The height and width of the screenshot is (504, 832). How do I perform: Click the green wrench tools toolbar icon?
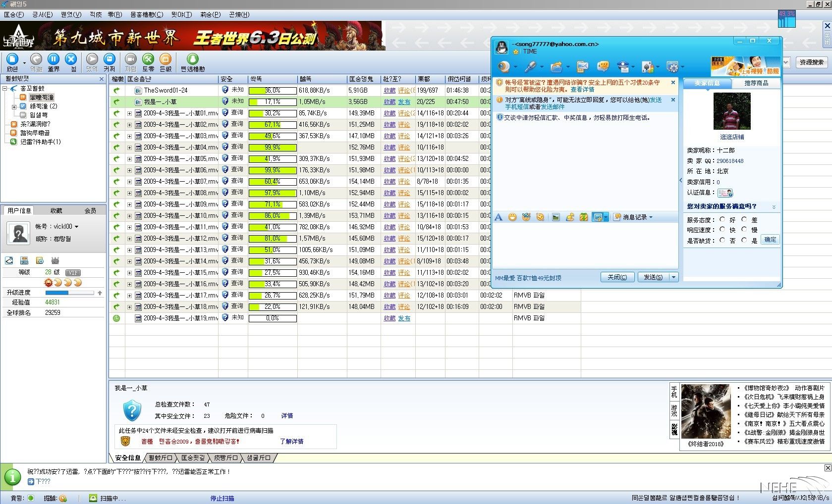[x=148, y=60]
